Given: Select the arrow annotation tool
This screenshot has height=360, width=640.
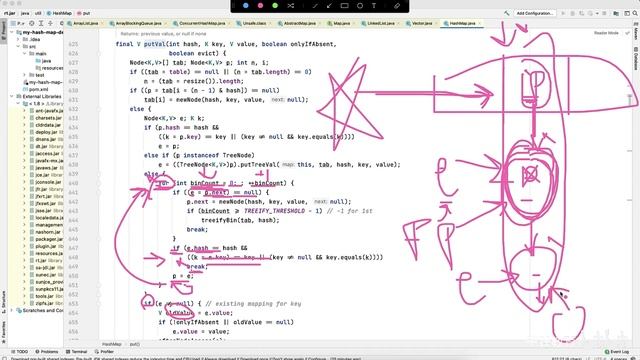Looking at the screenshot, I should click(x=329, y=6).
